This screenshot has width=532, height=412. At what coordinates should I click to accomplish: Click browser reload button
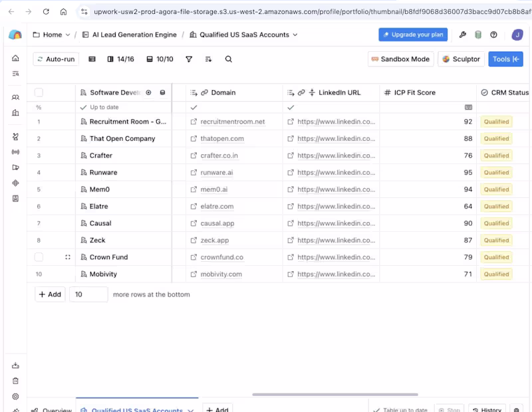click(x=46, y=11)
